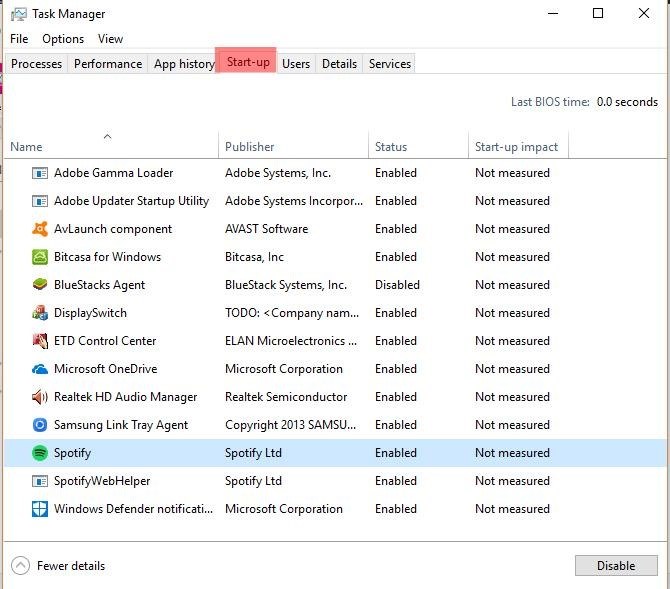Sort by the Start-up impact column header
This screenshot has height=589, width=670.
518,145
